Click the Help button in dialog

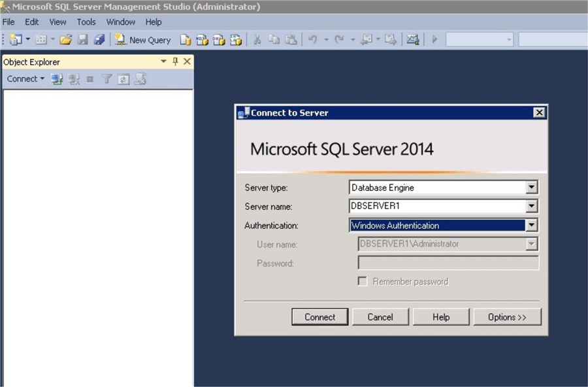click(441, 317)
